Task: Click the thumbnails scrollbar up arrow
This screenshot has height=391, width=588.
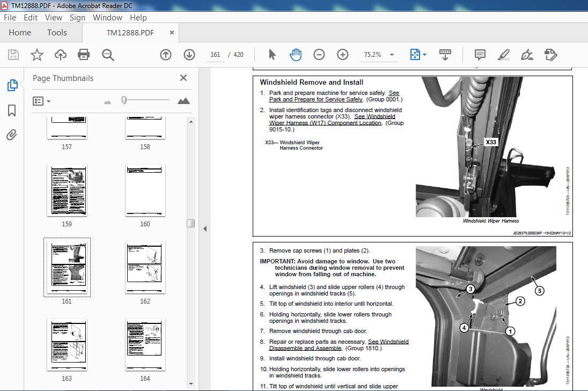Action: tap(191, 122)
